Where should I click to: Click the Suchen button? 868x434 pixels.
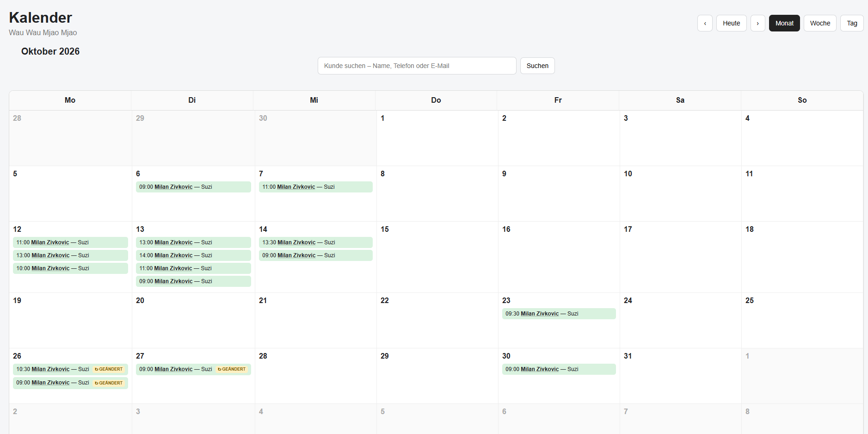(537, 66)
